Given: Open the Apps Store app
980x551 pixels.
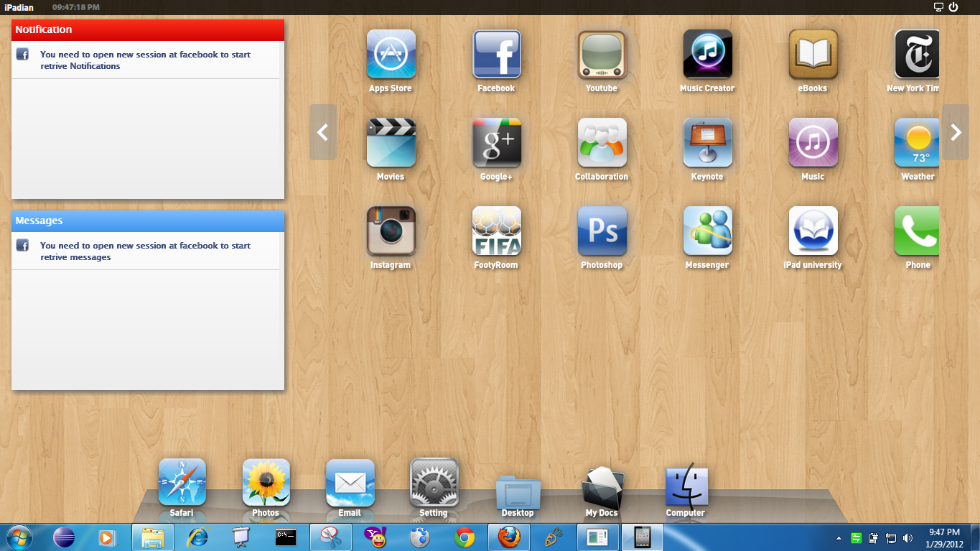Looking at the screenshot, I should [391, 54].
